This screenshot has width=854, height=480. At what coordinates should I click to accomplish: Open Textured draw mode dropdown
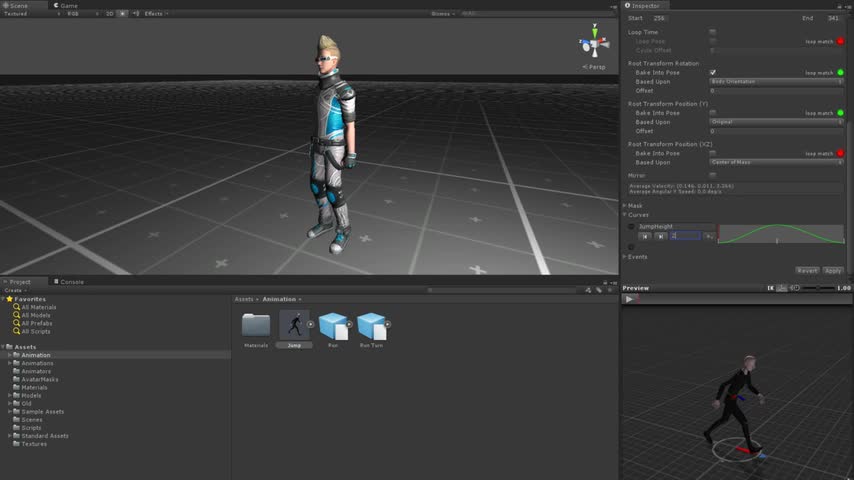pyautogui.click(x=32, y=14)
